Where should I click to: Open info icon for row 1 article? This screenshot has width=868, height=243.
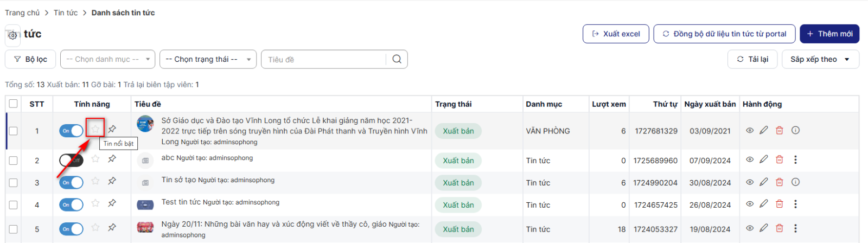pyautogui.click(x=795, y=130)
